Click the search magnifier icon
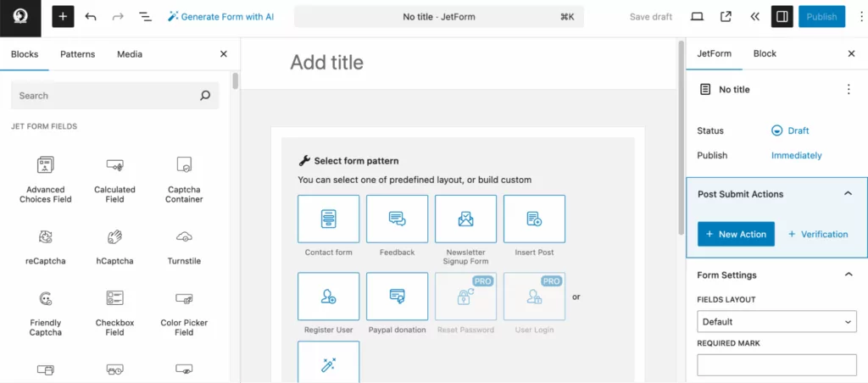The image size is (868, 383). click(205, 95)
